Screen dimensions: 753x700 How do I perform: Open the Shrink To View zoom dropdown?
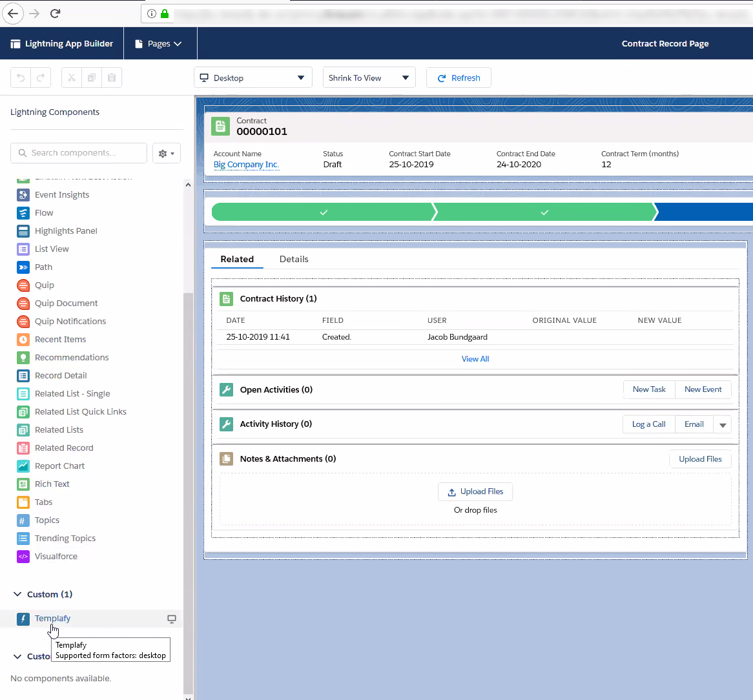tap(369, 77)
